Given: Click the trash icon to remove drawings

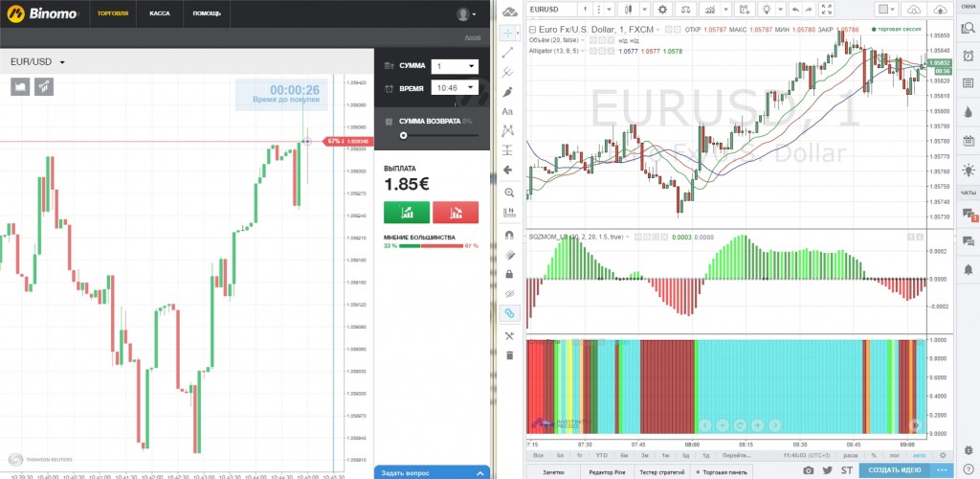Looking at the screenshot, I should pyautogui.click(x=509, y=355).
